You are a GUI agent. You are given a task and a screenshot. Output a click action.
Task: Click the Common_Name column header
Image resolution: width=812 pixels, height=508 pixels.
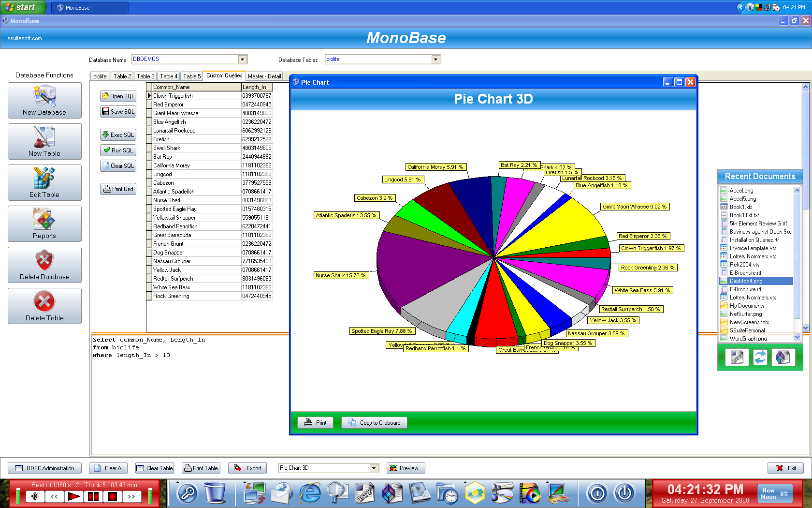[x=197, y=87]
